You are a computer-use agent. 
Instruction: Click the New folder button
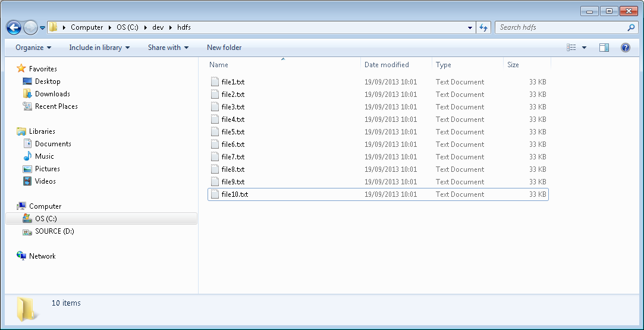224,48
